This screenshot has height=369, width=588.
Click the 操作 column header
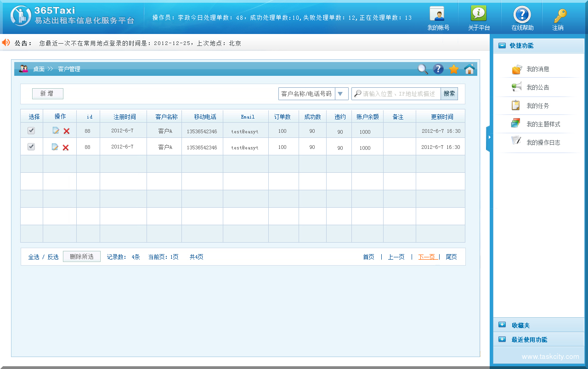click(x=60, y=117)
